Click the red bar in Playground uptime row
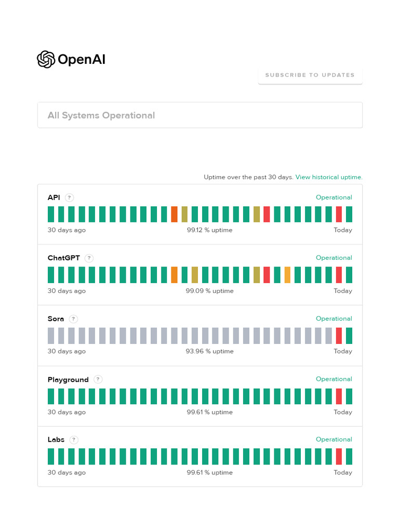Image resolution: width=399 pixels, height=532 pixels. [x=339, y=396]
